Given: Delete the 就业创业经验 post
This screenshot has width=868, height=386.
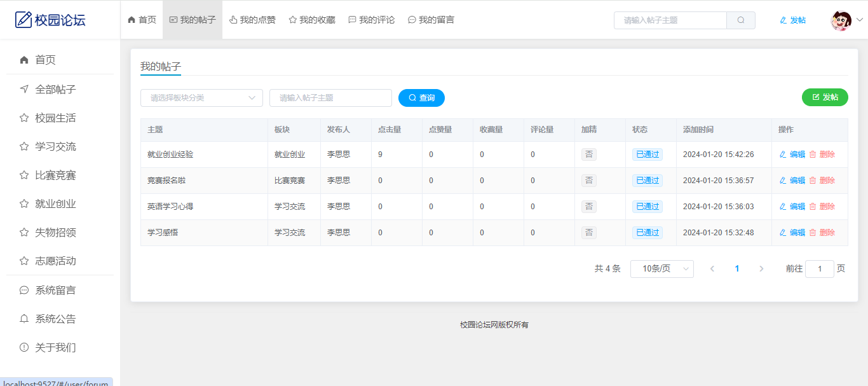Looking at the screenshot, I should click(822, 155).
